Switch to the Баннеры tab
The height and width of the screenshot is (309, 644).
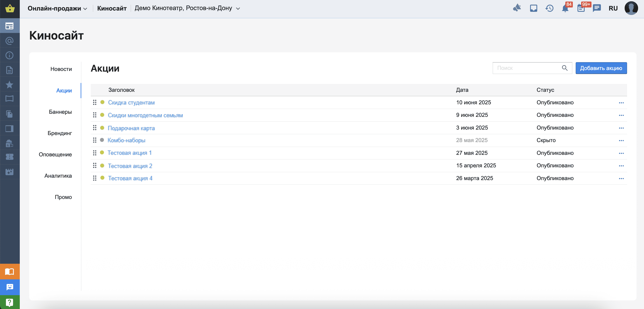(60, 112)
